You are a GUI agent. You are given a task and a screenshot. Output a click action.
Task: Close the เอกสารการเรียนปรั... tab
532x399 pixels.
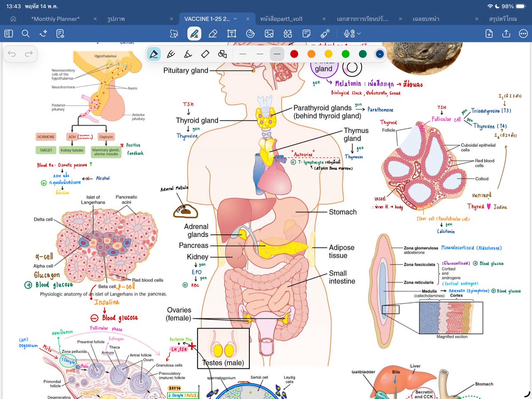(x=400, y=19)
